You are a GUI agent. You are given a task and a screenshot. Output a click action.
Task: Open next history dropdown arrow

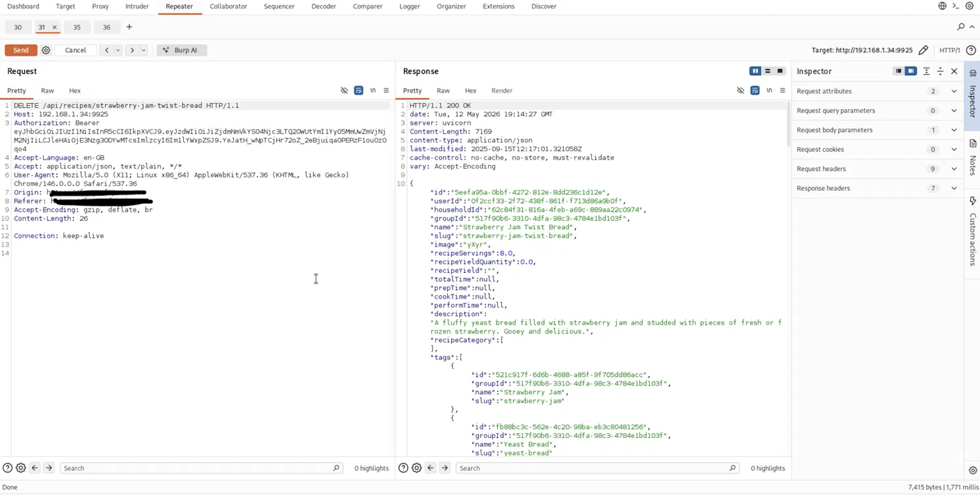coord(143,50)
